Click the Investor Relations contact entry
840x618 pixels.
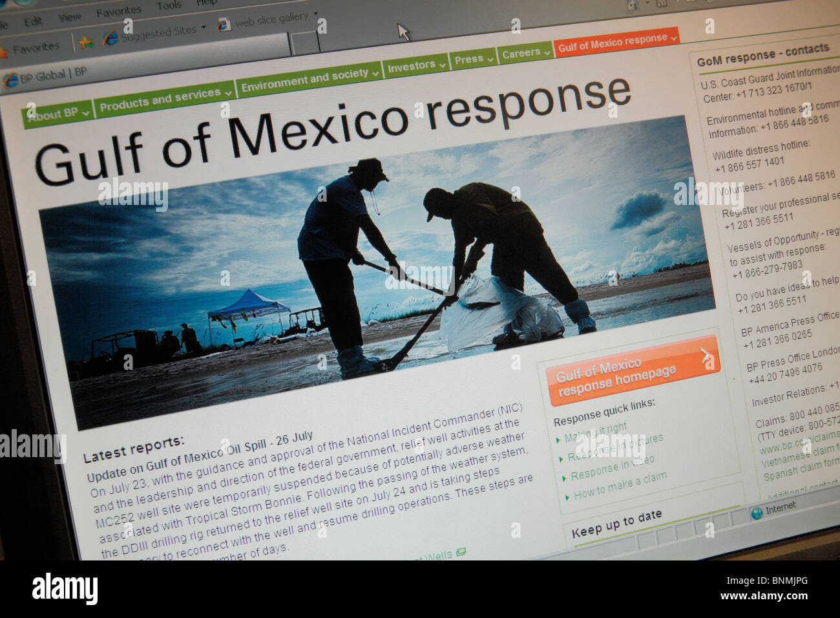point(795,395)
